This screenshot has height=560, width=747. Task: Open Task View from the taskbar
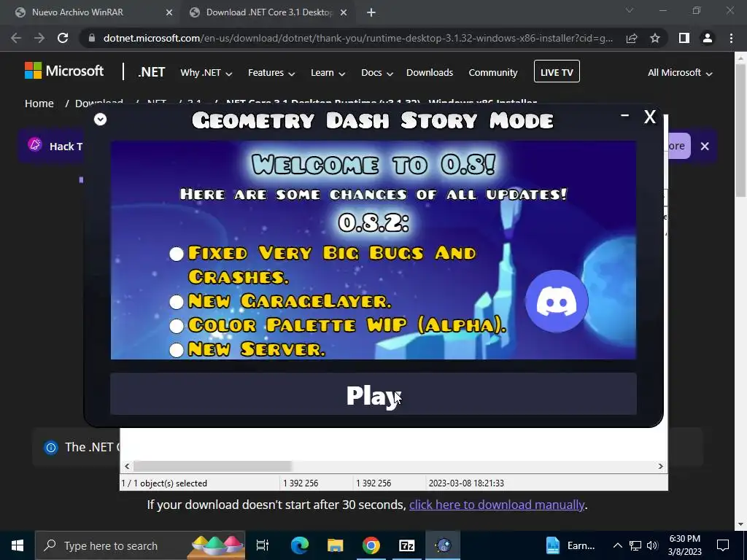[x=263, y=545]
